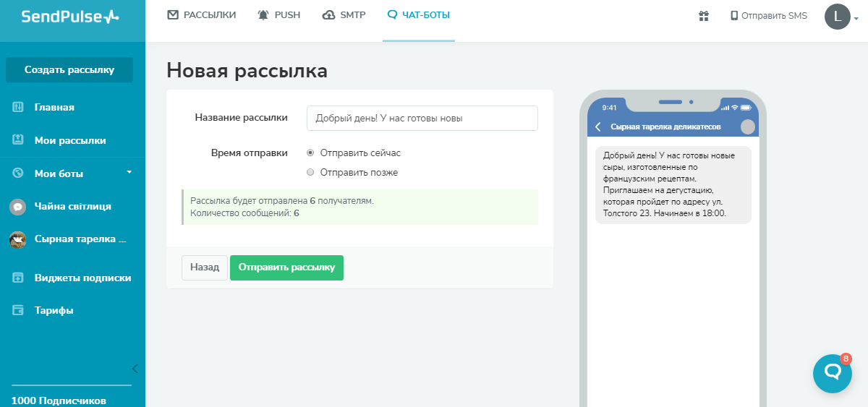Select the Отправить позже radio button
This screenshot has height=407, width=868.
coord(311,173)
